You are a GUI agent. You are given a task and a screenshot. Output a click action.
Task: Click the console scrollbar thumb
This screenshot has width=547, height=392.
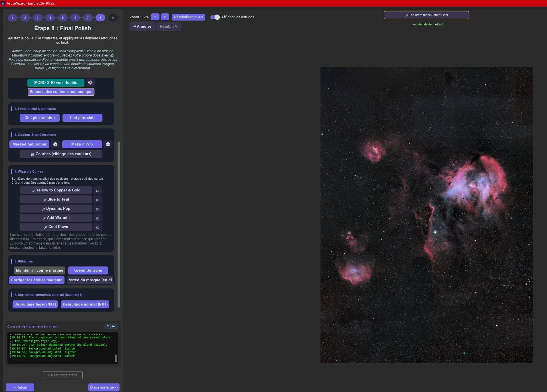(x=116, y=358)
